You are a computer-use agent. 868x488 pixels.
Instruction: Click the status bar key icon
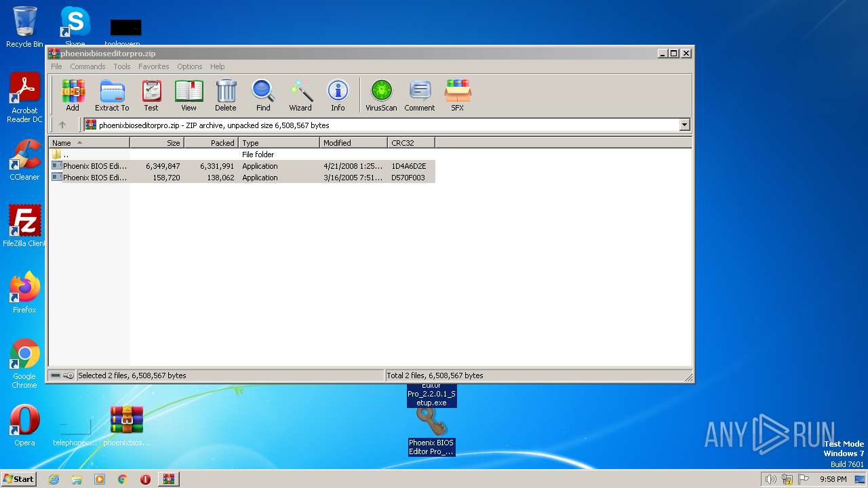tap(68, 375)
